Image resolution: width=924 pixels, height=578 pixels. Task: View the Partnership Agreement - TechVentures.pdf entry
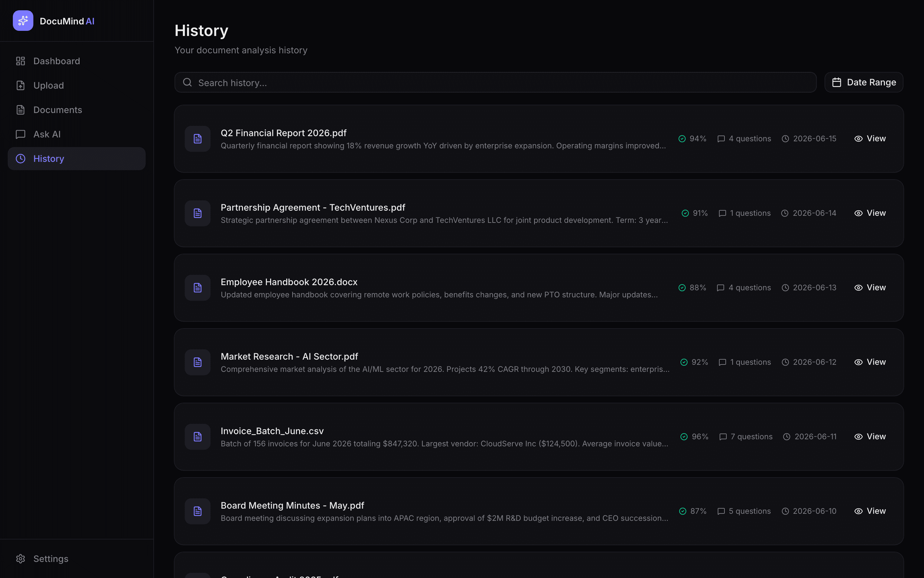coord(870,213)
